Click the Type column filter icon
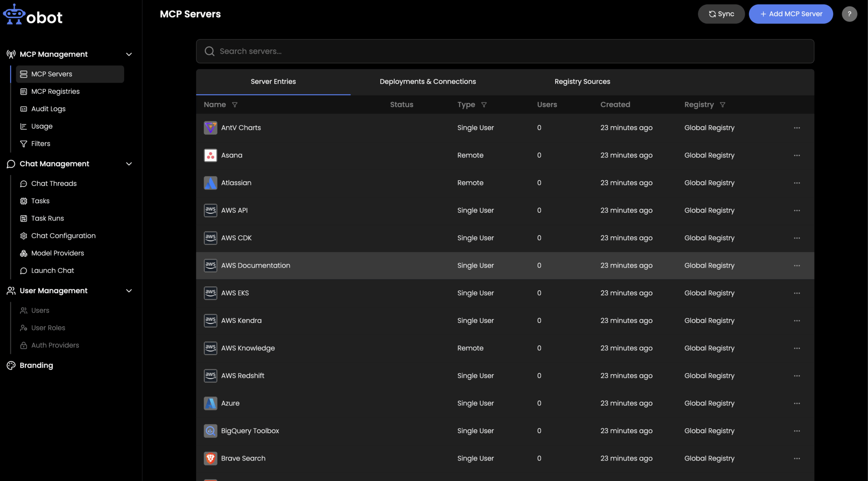868x481 pixels. point(484,105)
